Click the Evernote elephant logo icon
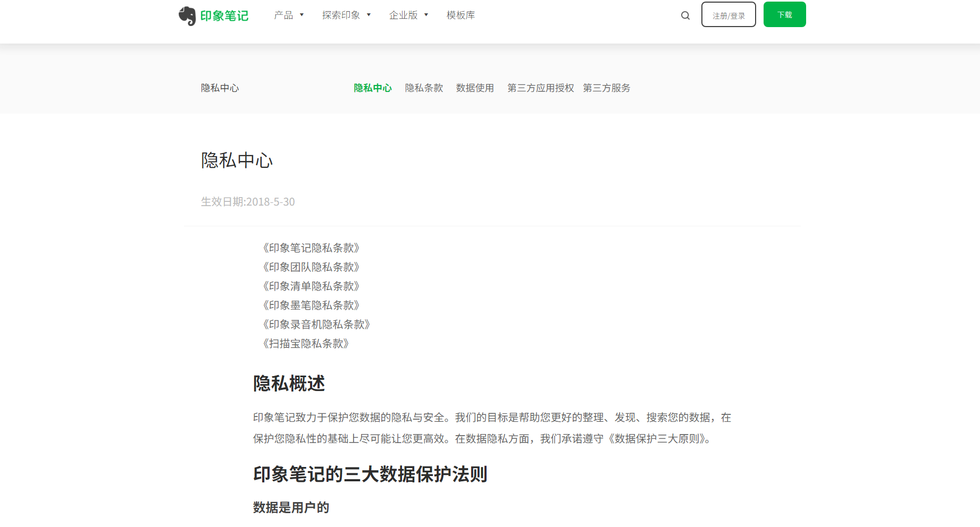 click(x=187, y=16)
